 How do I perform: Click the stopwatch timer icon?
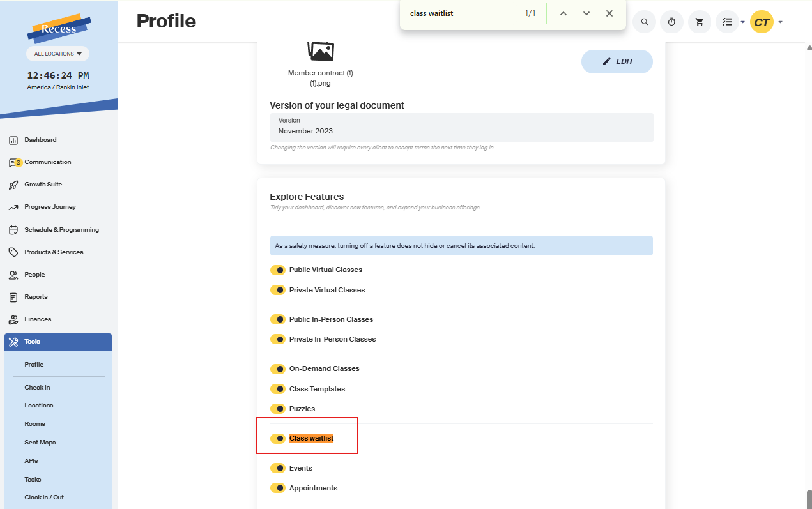[671, 22]
